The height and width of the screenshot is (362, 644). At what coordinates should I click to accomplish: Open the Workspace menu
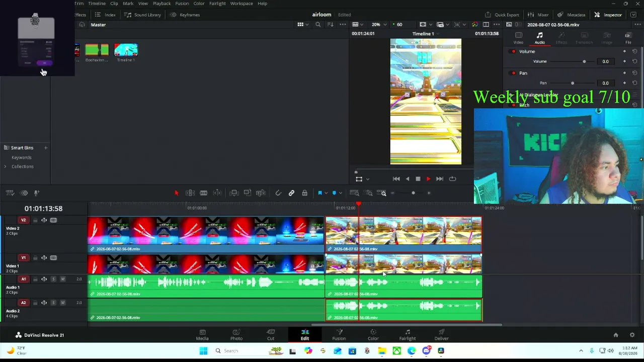pos(242,4)
